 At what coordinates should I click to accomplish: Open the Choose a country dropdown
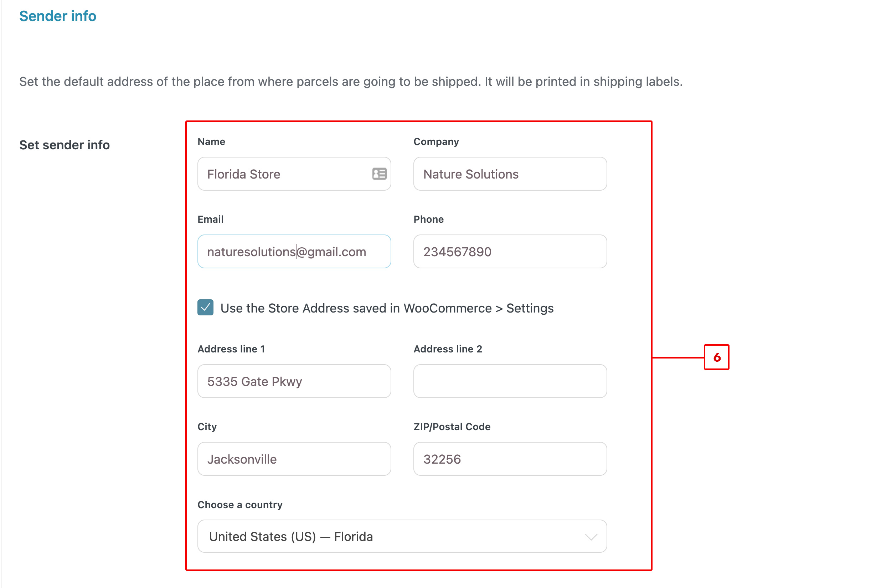click(x=402, y=536)
